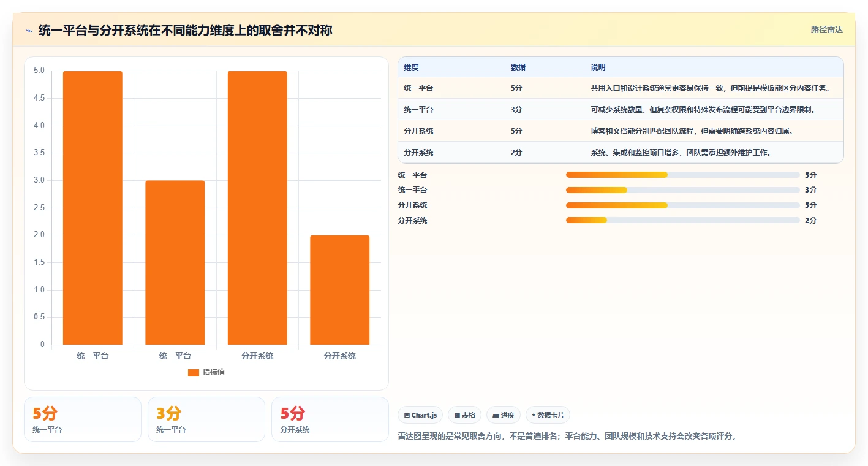Click the 数据 column header
The image size is (868, 466).
(518, 67)
